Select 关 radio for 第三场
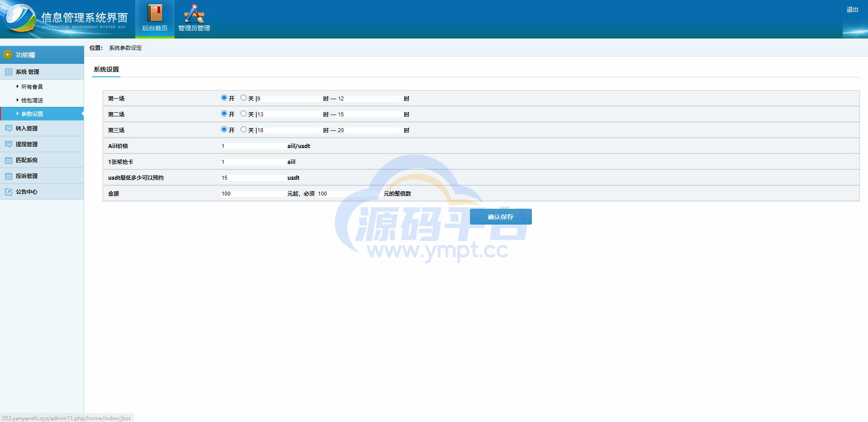This screenshot has height=422, width=868. click(x=243, y=129)
